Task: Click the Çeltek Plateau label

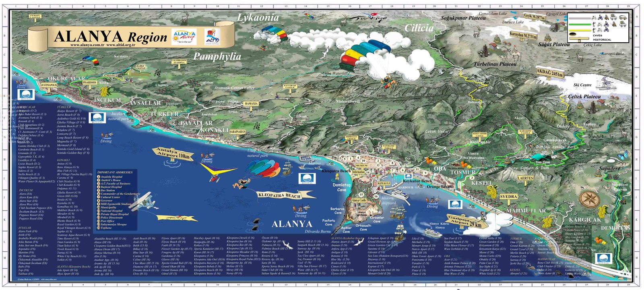Action: [584, 97]
